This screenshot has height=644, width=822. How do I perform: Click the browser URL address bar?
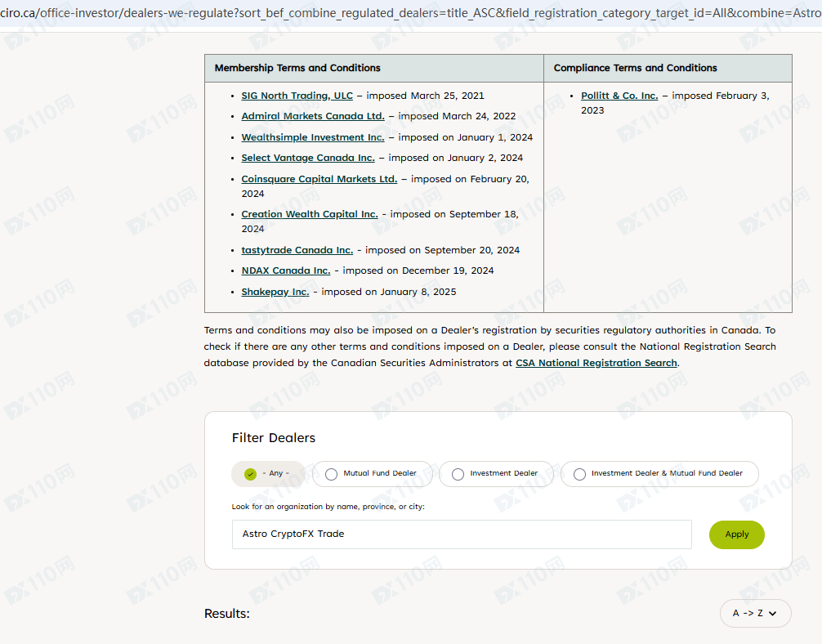tap(411, 12)
